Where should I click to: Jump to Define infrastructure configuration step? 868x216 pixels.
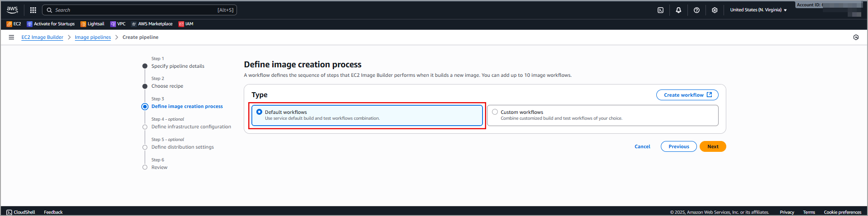pyautogui.click(x=191, y=127)
